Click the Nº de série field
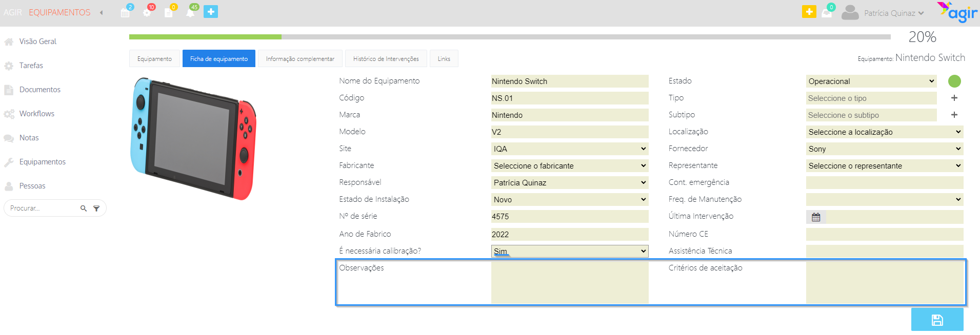The image size is (980, 335). [570, 216]
